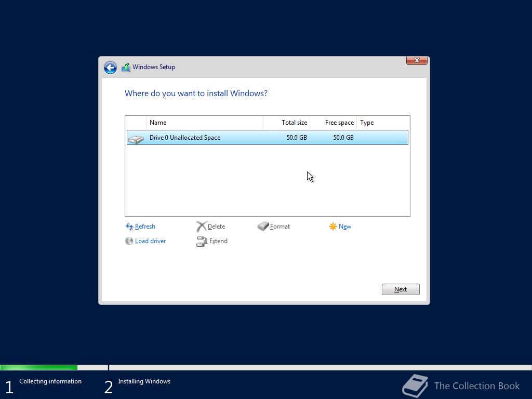Select Drive 0 Unallocated Space row
Viewport: 532px width, 399px height.
click(268, 137)
